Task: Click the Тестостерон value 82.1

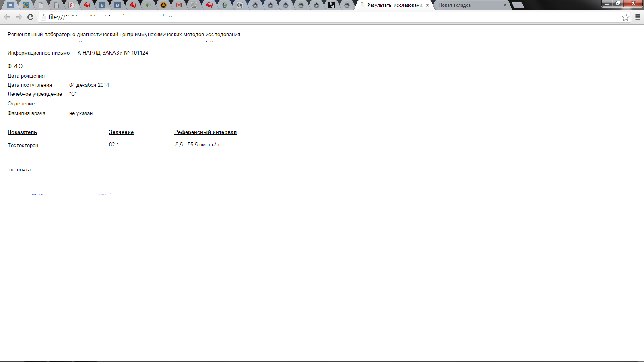Action: pos(114,144)
